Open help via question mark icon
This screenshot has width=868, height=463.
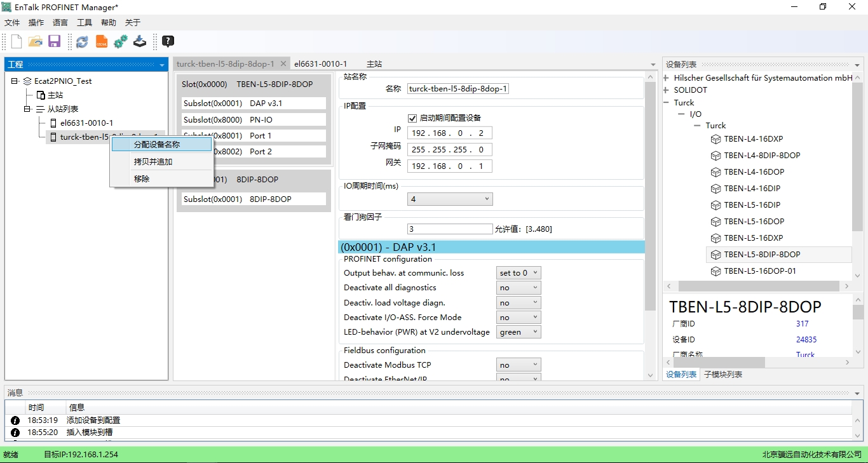click(168, 42)
